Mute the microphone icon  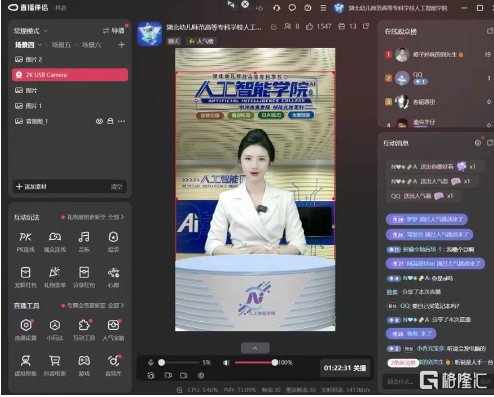click(x=151, y=362)
